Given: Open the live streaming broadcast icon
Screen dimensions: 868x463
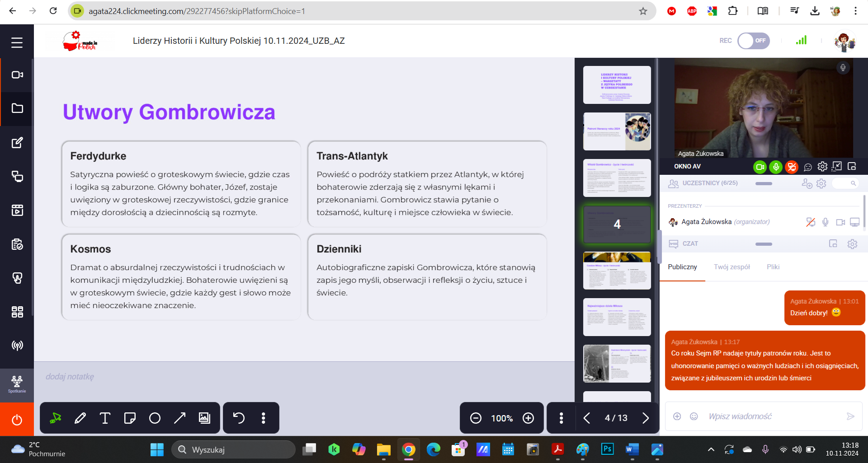Looking at the screenshot, I should coord(17,346).
